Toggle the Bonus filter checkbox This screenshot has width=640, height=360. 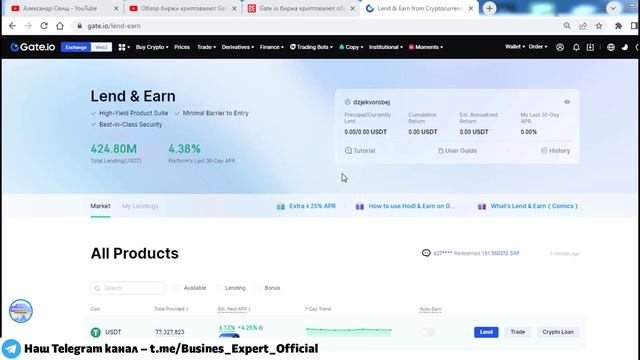(x=258, y=288)
